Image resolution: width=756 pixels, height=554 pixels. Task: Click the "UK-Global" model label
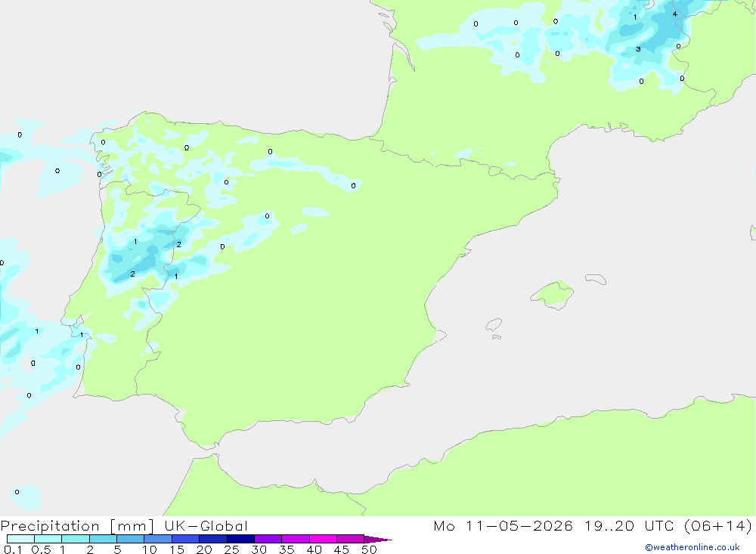point(206,525)
